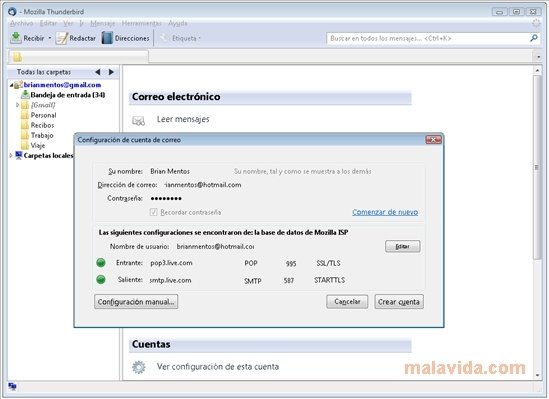Screen dimensions: 549x399
Task: Open the Archivo menu
Action: point(21,23)
